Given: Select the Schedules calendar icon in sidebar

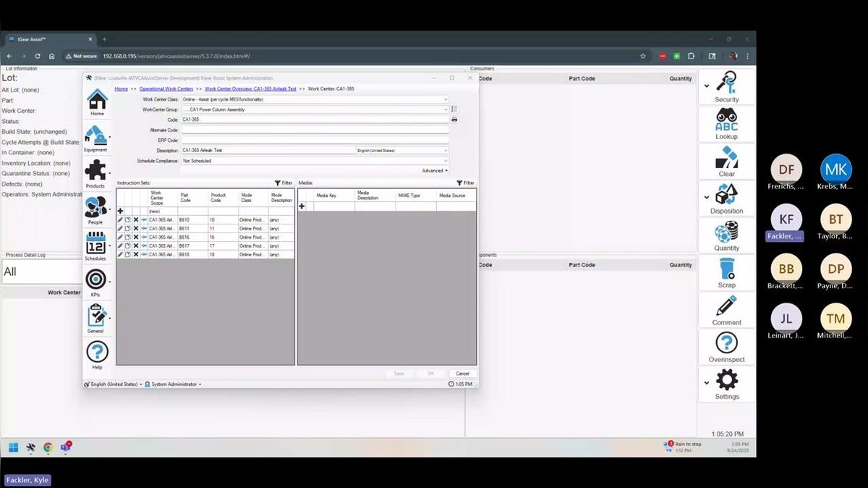Looking at the screenshot, I should click(97, 244).
